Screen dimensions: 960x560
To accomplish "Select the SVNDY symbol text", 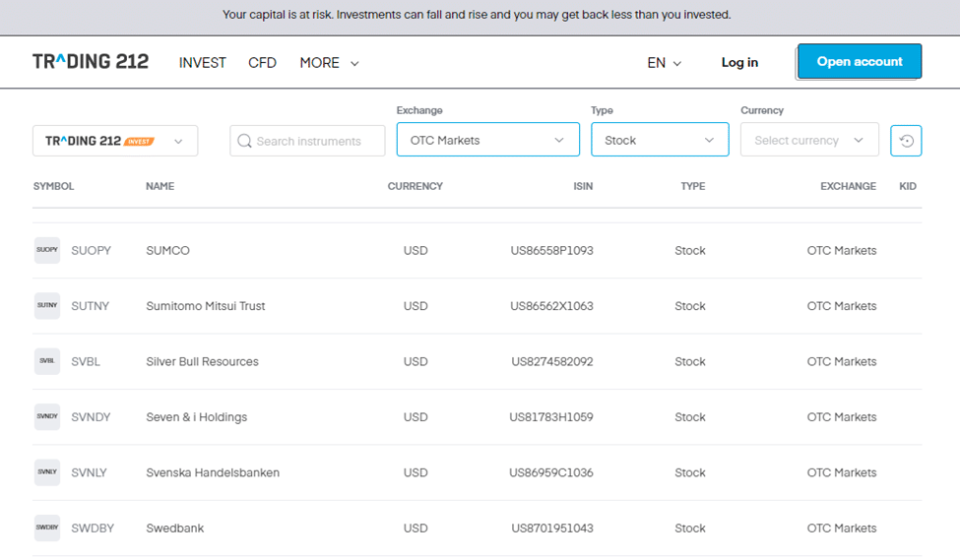I will tap(91, 416).
